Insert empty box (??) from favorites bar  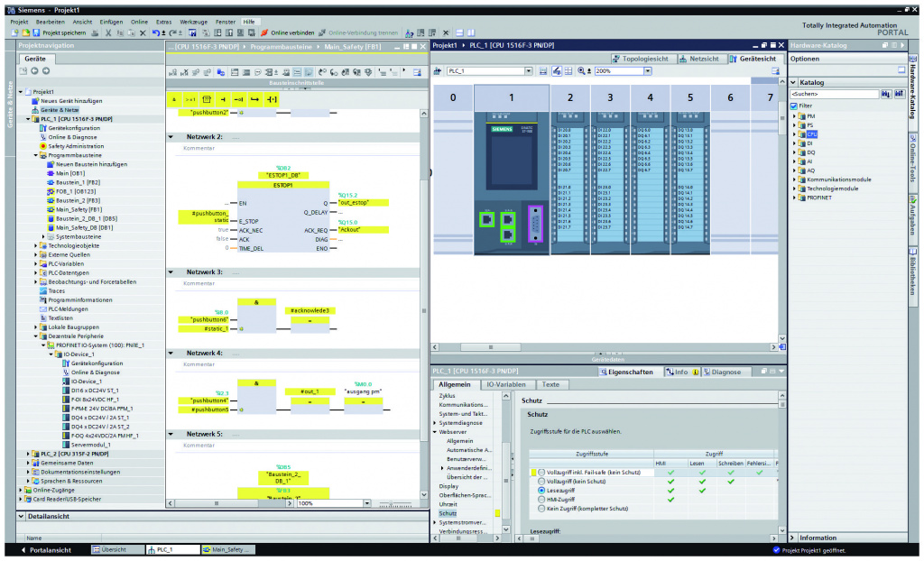coord(207,99)
